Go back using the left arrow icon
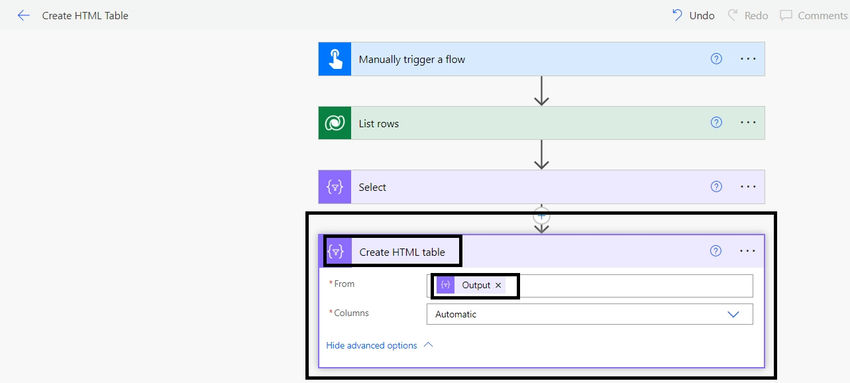850x383 pixels. coord(23,15)
